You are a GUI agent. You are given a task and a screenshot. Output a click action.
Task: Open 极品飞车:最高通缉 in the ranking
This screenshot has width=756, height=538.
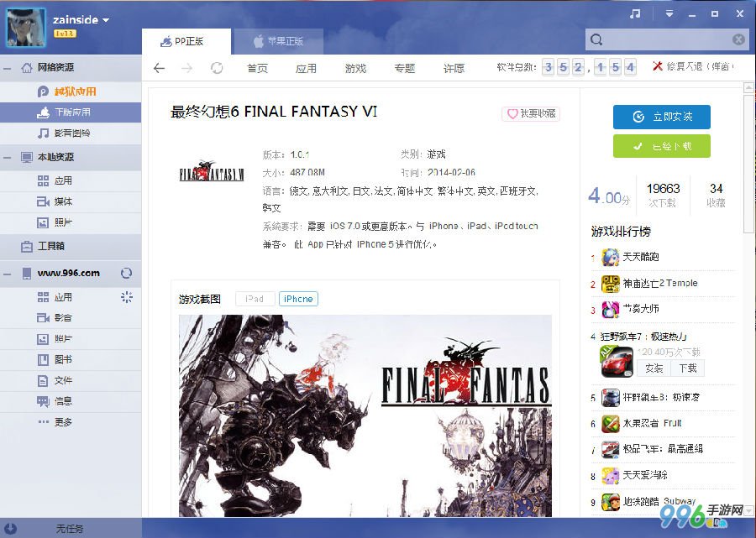pos(664,449)
